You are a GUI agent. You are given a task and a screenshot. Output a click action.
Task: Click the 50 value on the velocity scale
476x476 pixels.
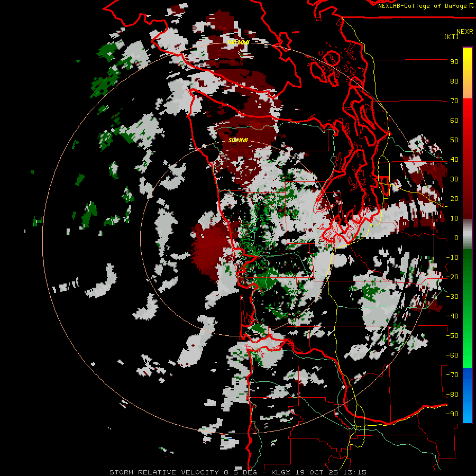coord(454,140)
